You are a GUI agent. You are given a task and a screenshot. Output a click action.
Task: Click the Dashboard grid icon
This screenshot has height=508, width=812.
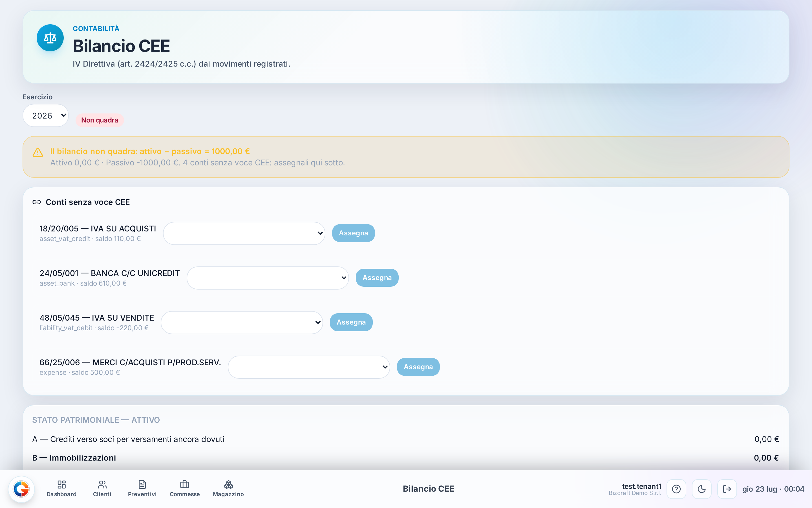click(x=61, y=484)
